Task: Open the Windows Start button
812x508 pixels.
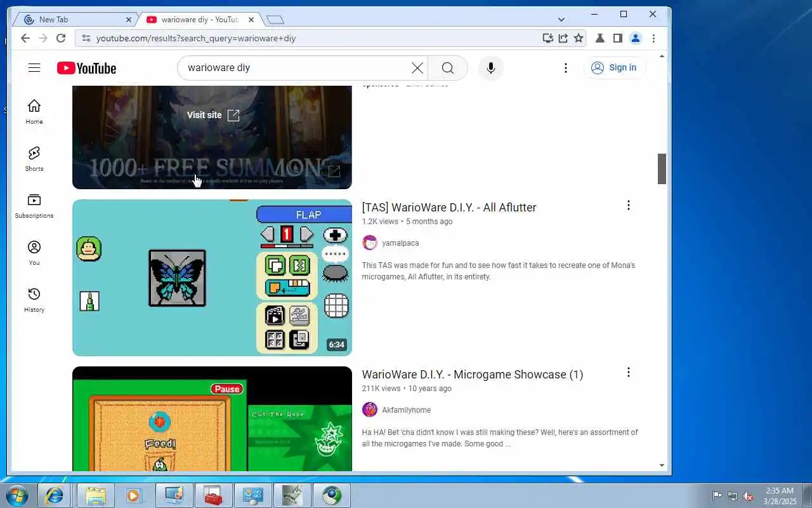Action: coord(16,495)
